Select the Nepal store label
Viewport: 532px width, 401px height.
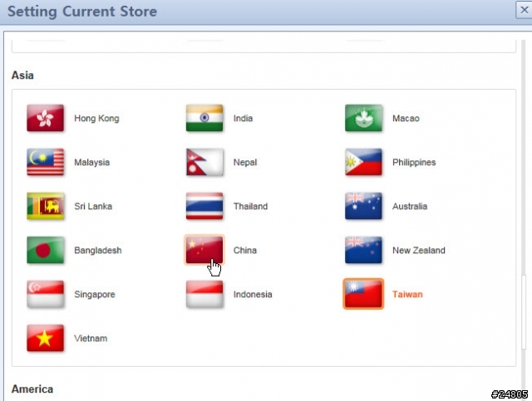tap(245, 163)
